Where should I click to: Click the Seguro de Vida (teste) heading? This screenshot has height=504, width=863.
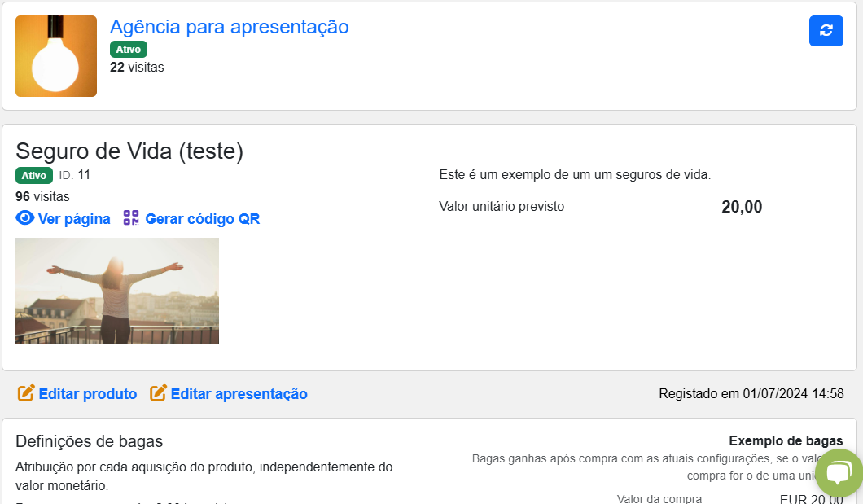pos(129,151)
